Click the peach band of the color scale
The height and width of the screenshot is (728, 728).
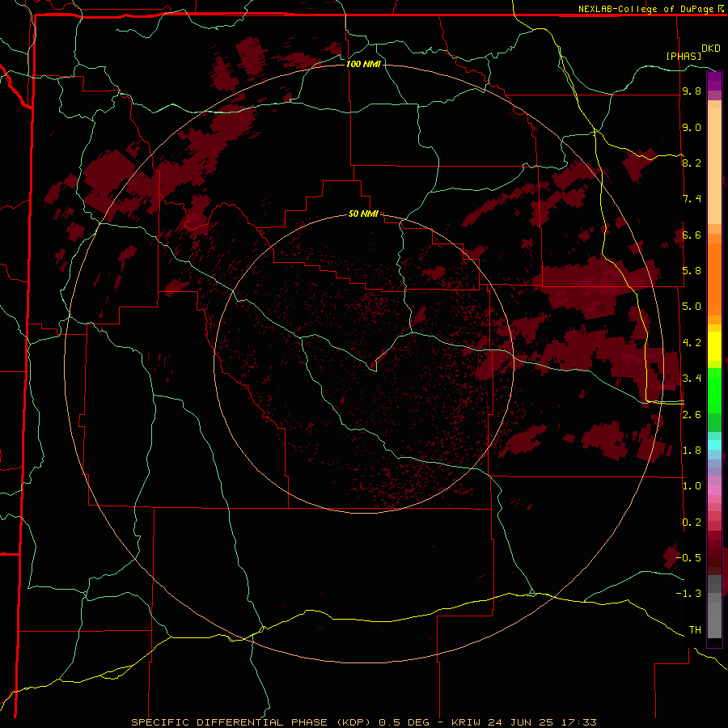(714, 163)
